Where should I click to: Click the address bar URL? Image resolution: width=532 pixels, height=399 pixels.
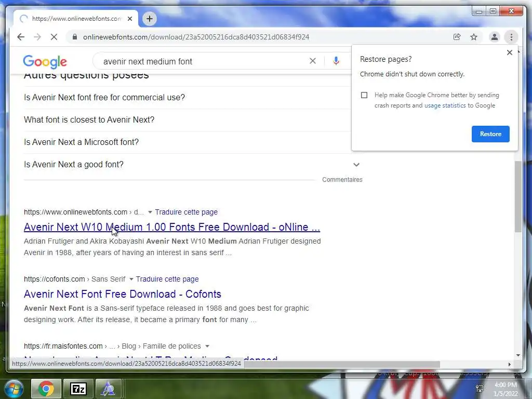pyautogui.click(x=196, y=37)
